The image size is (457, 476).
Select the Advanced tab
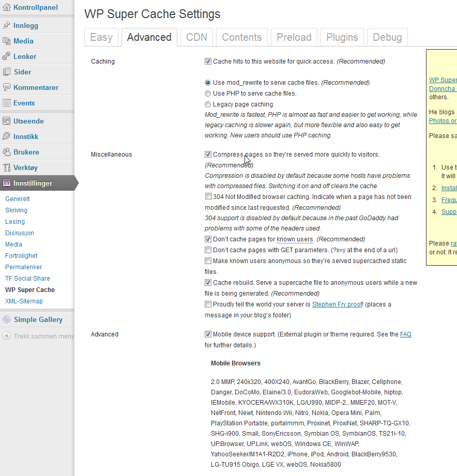149,37
